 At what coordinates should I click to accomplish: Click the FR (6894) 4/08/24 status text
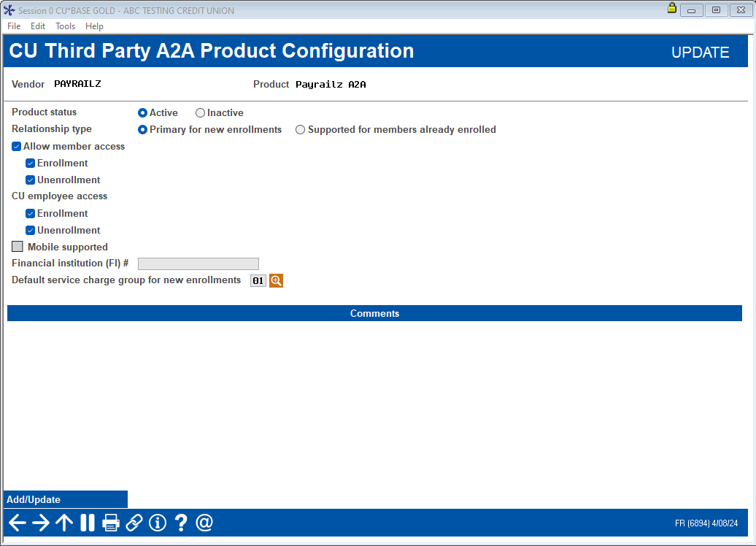pos(706,523)
